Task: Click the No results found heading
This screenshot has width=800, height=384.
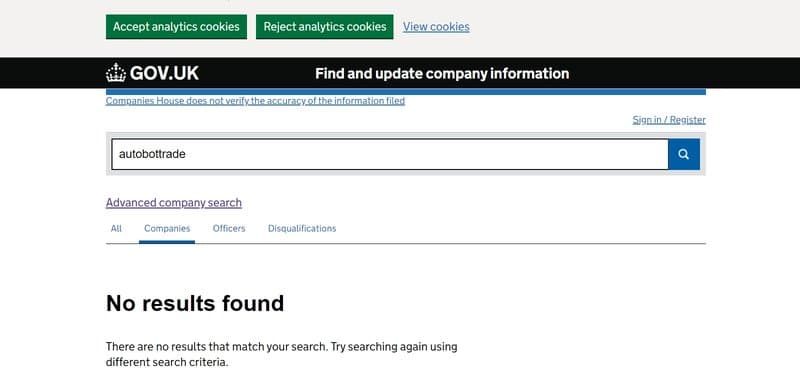Action: click(x=195, y=303)
